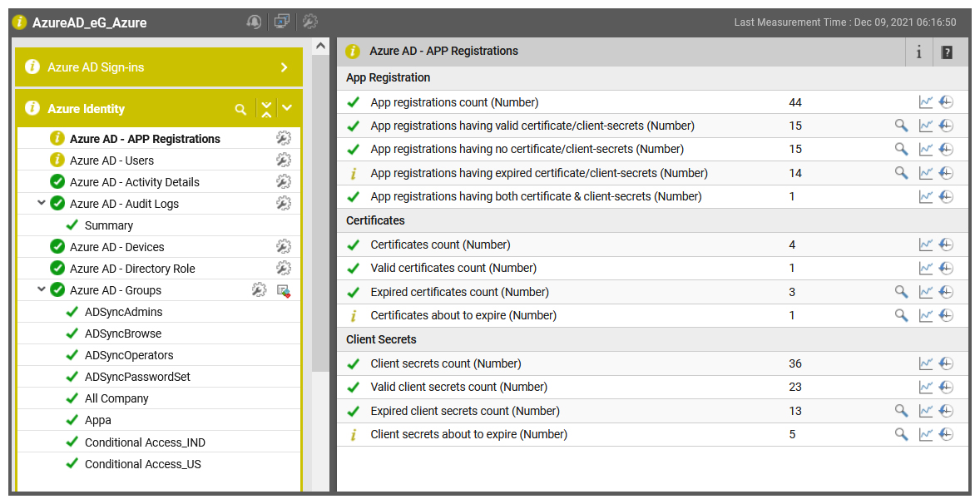Open diagnosis magnifier for Certificates about to expire
The width and height of the screenshot is (980, 504).
tap(901, 315)
